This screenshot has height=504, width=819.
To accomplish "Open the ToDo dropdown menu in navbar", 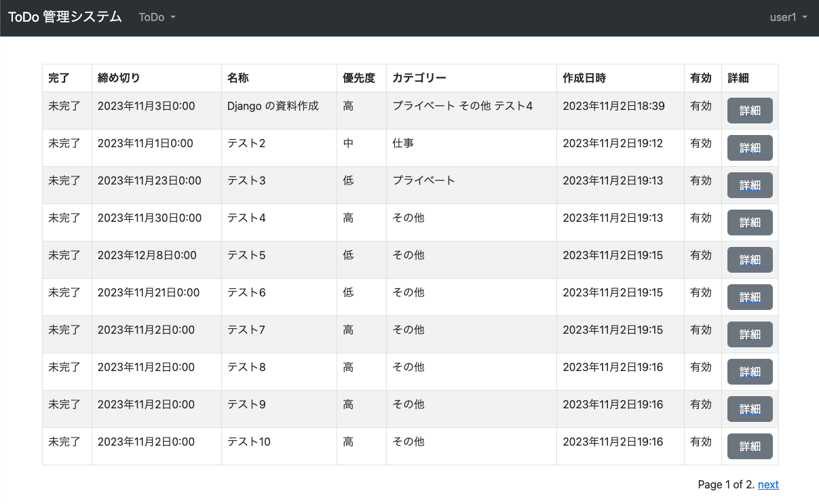I will (x=157, y=17).
